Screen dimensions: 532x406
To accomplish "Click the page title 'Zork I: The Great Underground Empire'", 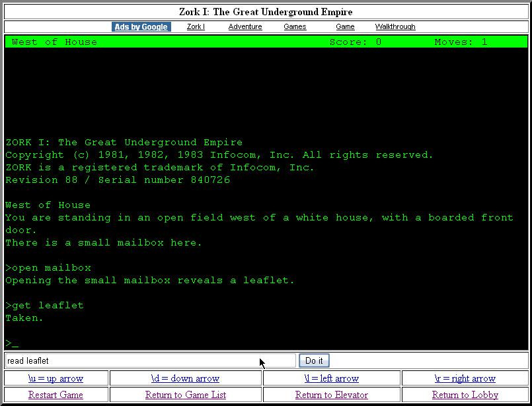I will 266,12.
